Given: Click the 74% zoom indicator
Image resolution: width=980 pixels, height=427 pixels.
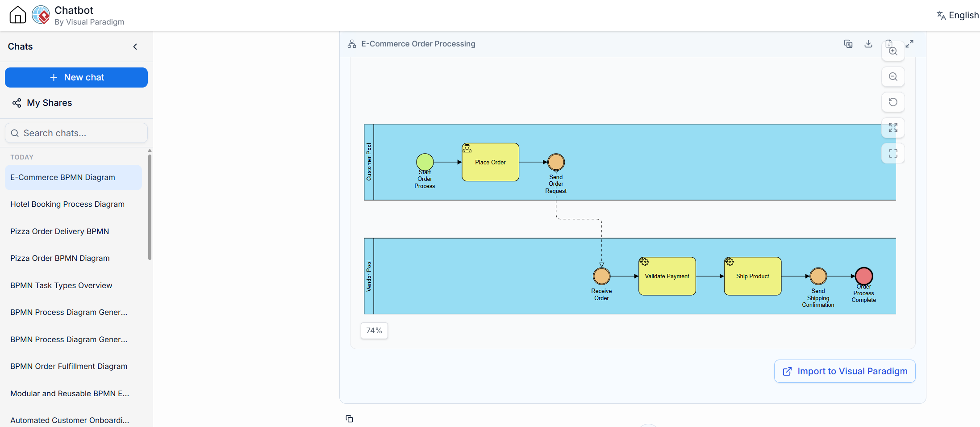Looking at the screenshot, I should pos(374,331).
